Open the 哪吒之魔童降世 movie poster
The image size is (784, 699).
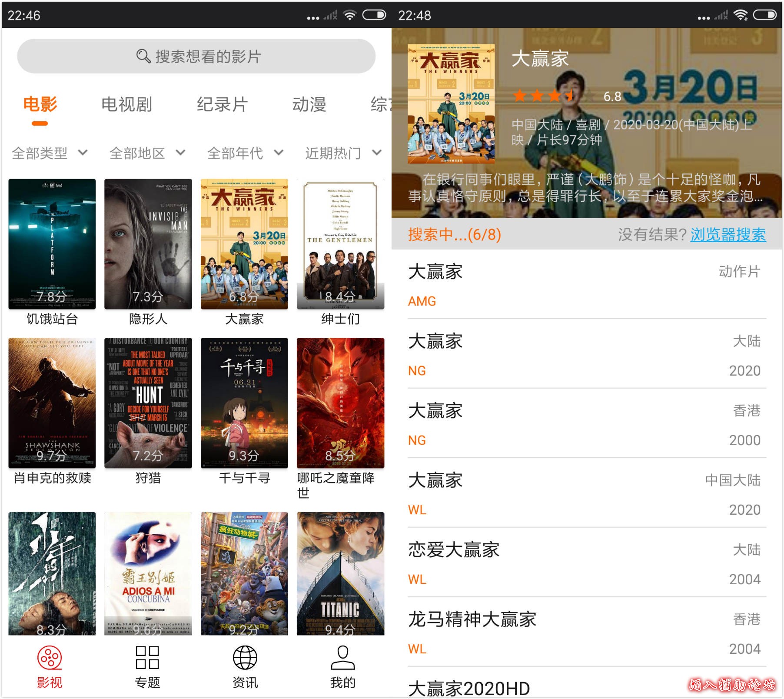coord(340,403)
